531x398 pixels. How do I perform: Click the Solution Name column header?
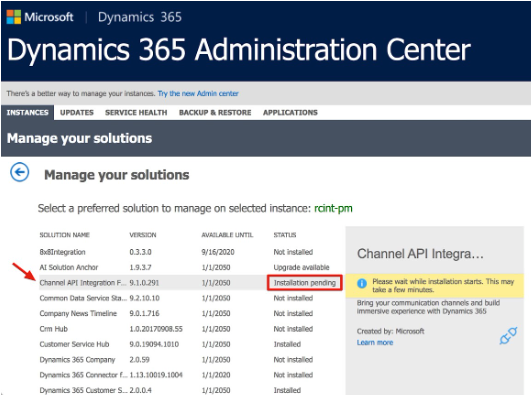(64, 235)
